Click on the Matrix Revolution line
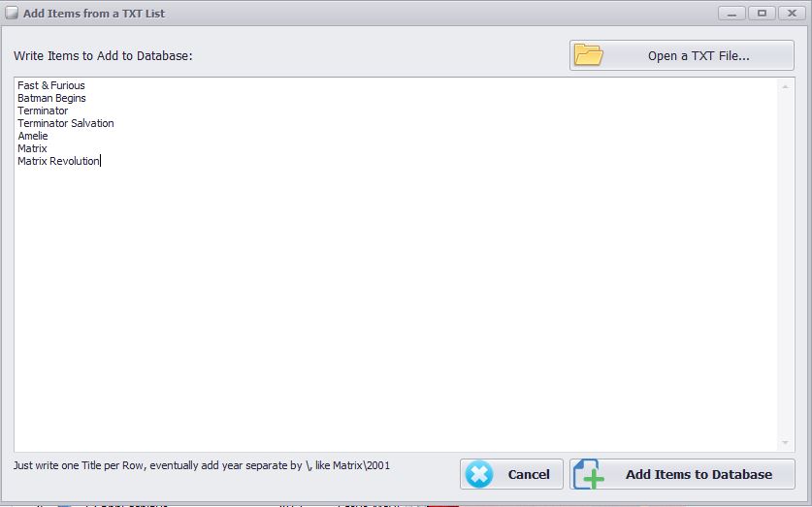The height and width of the screenshot is (507, 812). (x=58, y=161)
